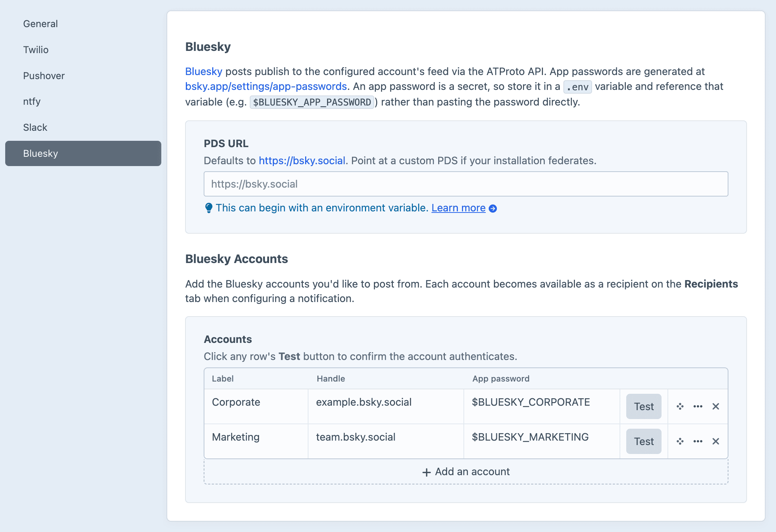This screenshot has width=776, height=532.
Task: Open the ntfy settings section
Action: pos(83,101)
